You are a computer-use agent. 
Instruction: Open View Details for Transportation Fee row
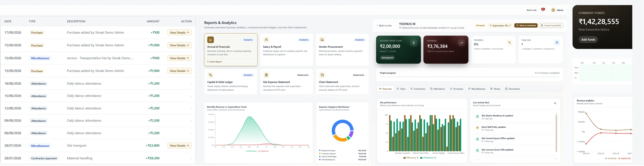(x=180, y=58)
